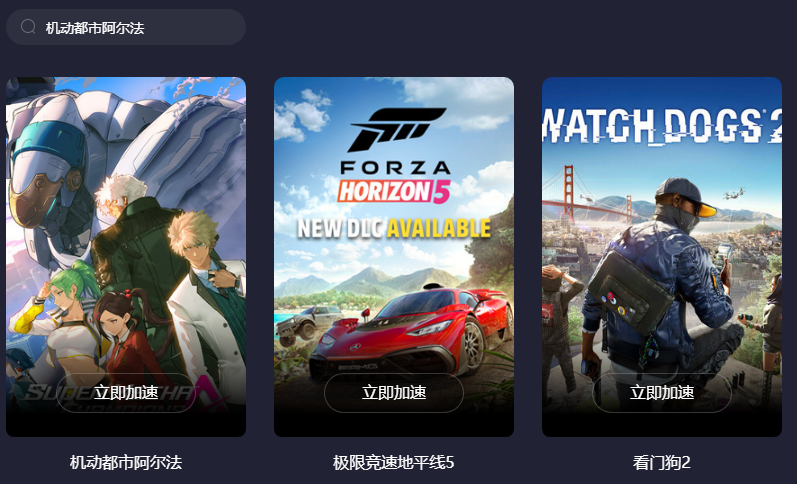Click the HORIZON 5 logo badge
Viewport: 797px width, 484px height.
click(394, 192)
